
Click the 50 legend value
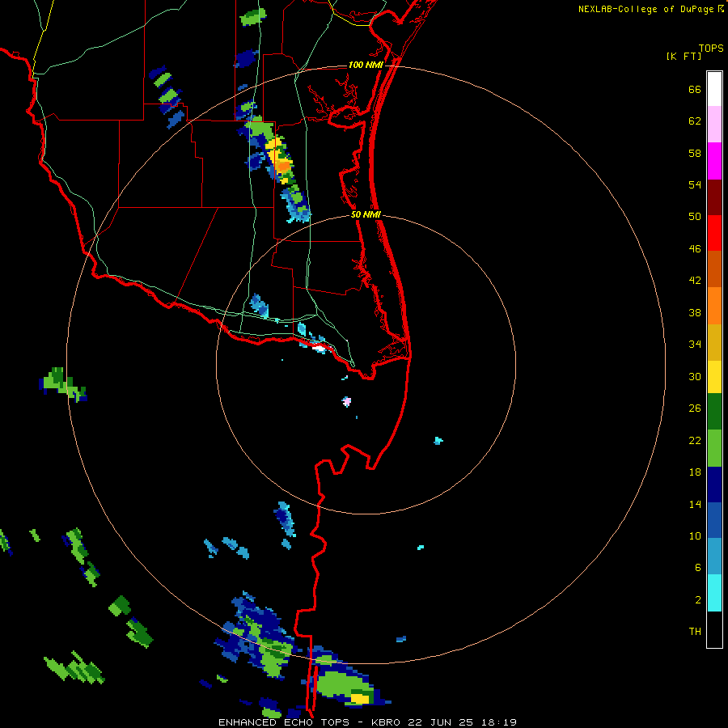[x=695, y=217]
